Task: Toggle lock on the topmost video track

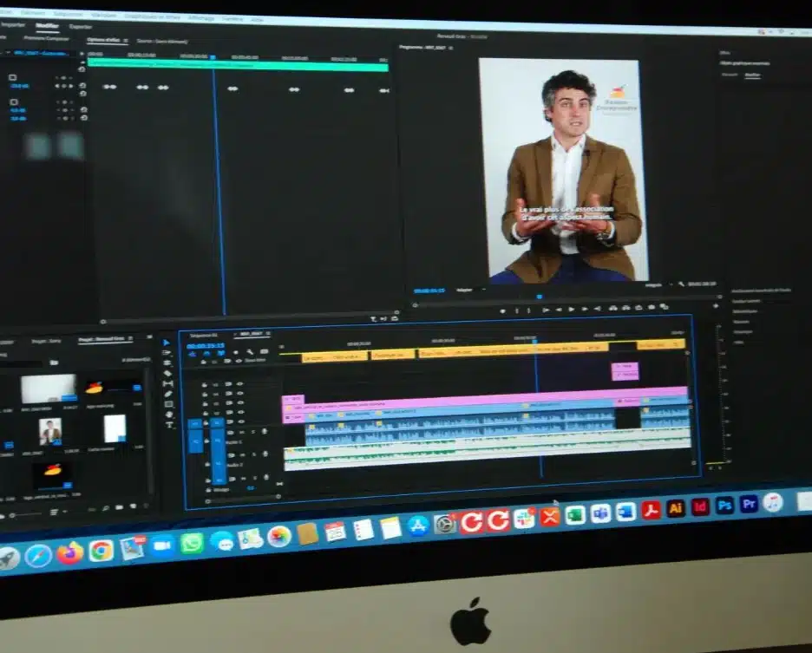Action: (x=204, y=385)
